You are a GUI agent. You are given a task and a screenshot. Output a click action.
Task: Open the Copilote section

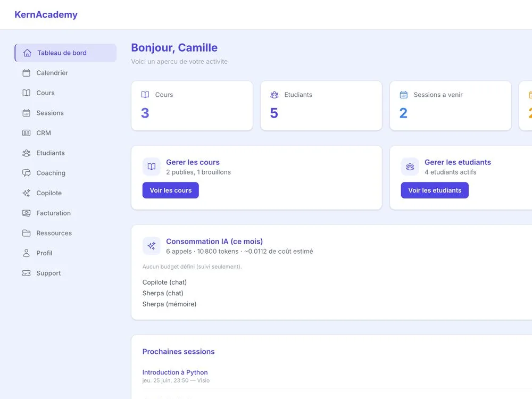tap(65, 193)
